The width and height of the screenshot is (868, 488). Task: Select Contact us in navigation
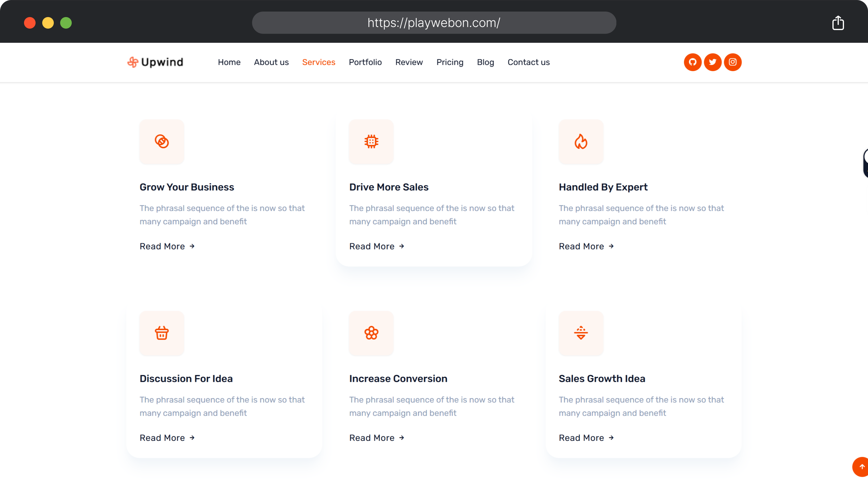(x=528, y=62)
